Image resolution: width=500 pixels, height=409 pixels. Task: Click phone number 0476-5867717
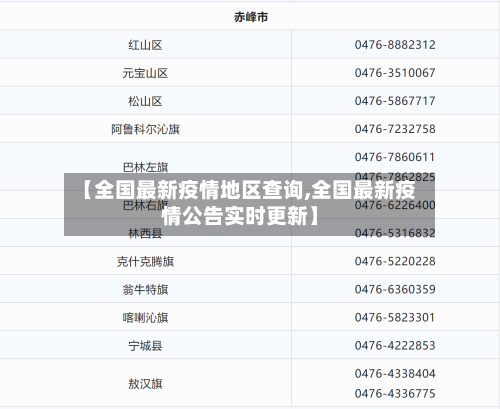(395, 101)
